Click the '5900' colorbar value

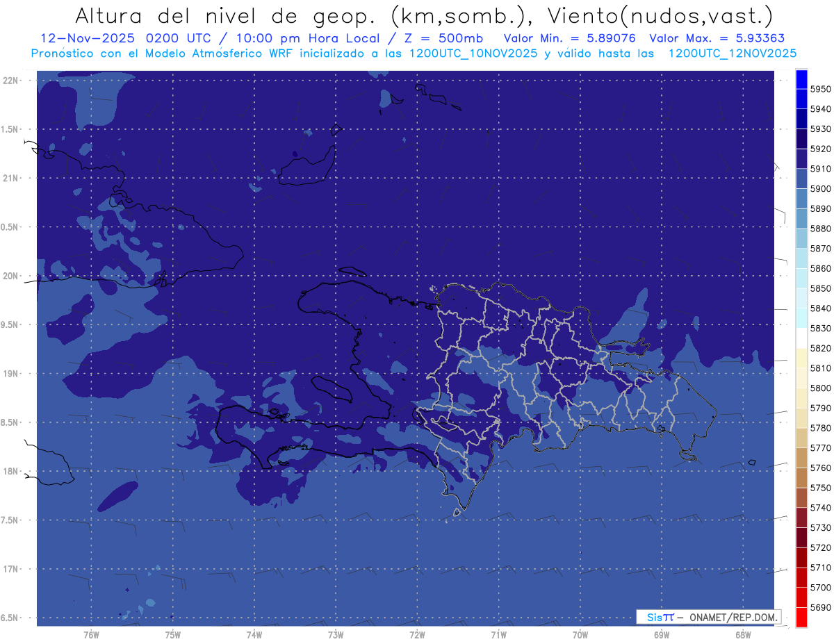[x=821, y=188]
